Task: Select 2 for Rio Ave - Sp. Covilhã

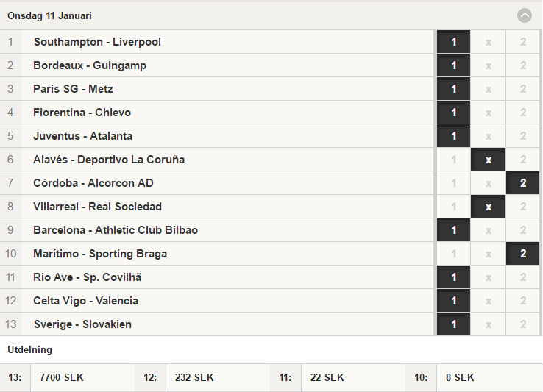Action: (x=523, y=277)
